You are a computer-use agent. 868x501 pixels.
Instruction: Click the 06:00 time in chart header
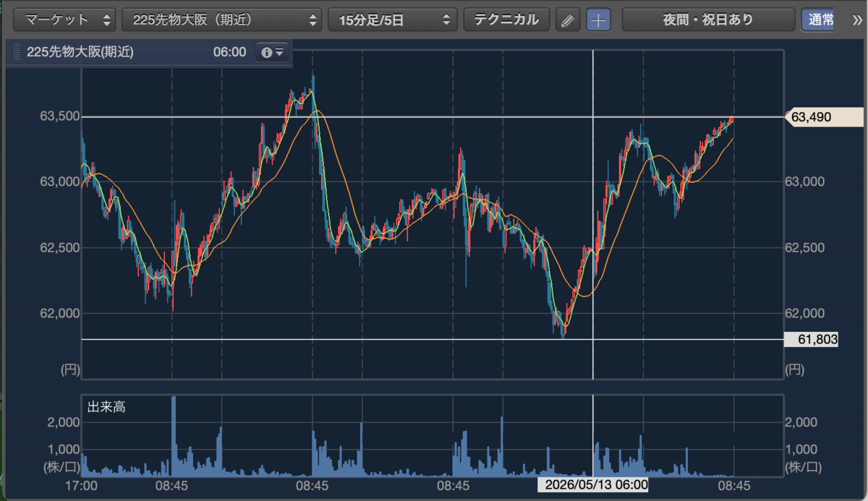pos(230,52)
